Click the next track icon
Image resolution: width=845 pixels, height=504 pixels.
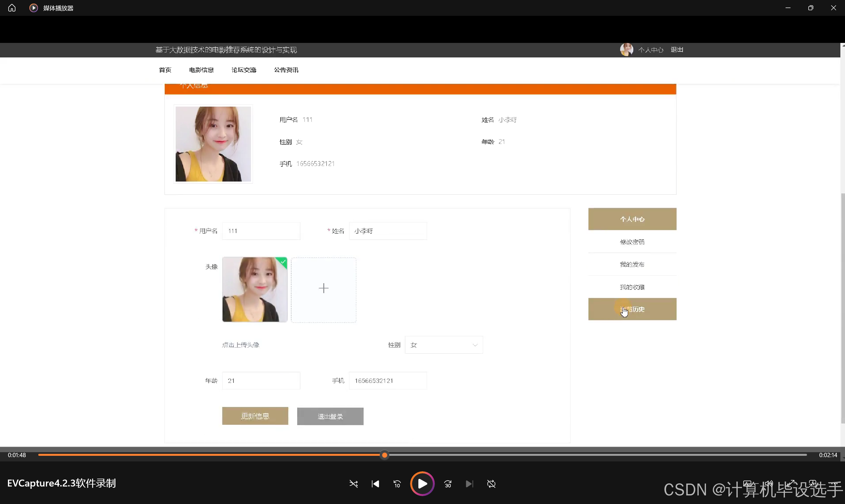[x=469, y=484]
